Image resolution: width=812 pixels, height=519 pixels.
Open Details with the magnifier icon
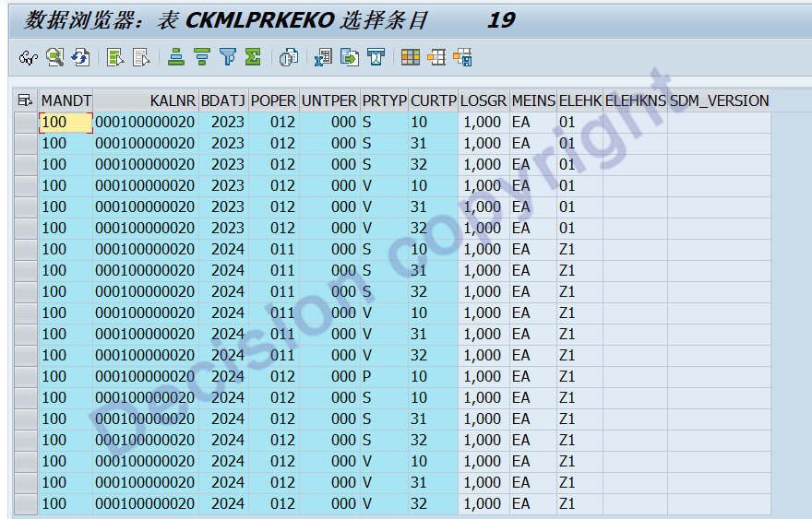(x=54, y=58)
